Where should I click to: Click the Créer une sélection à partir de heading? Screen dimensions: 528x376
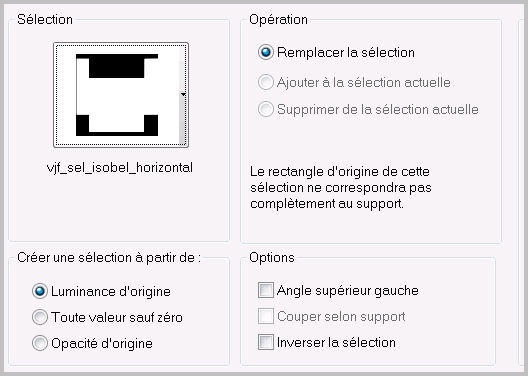click(109, 258)
